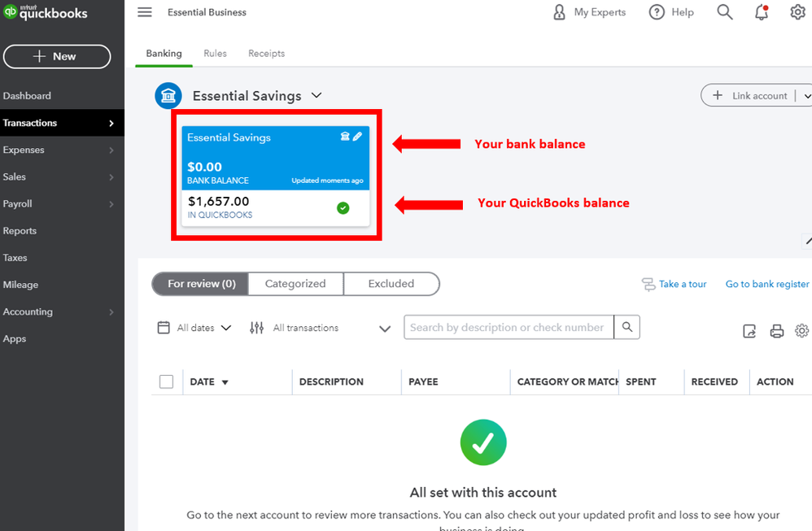Switch to the Receipts tab
The height and width of the screenshot is (531, 812).
tap(267, 54)
